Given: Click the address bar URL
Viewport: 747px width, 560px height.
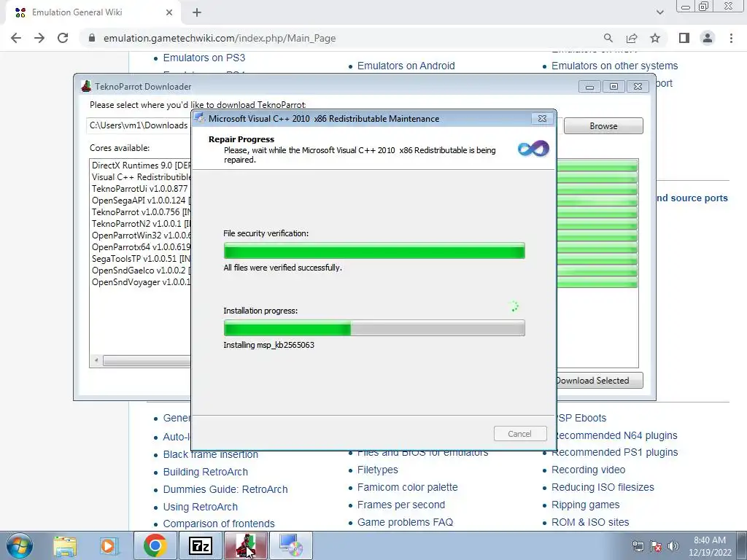Looking at the screenshot, I should 220,38.
